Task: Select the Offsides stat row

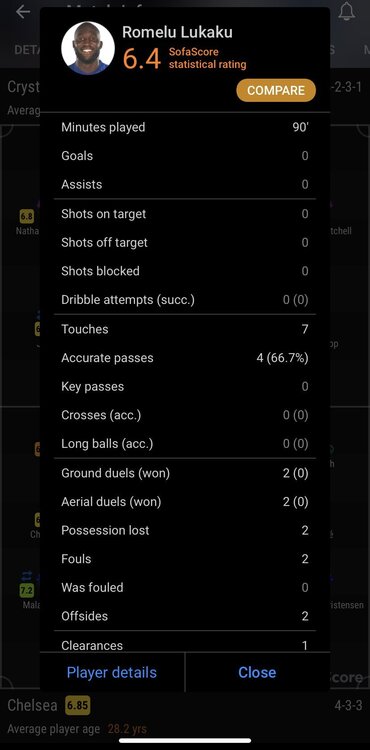Action: 185,616
